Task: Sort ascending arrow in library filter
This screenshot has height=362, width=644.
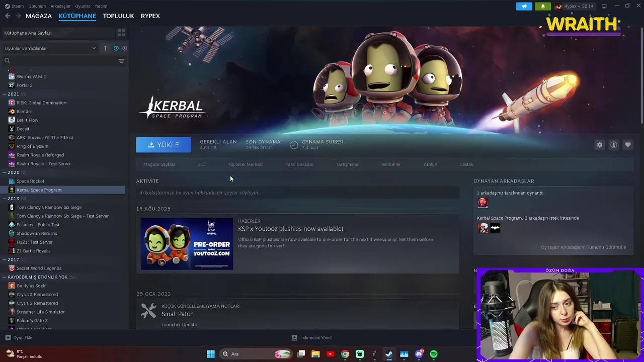Action: click(x=105, y=48)
